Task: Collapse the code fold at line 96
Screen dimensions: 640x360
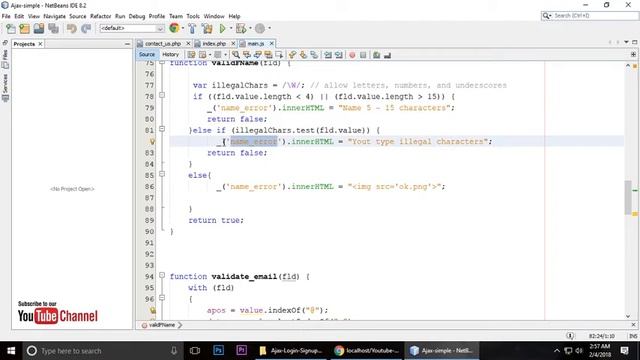Action: [x=162, y=298]
